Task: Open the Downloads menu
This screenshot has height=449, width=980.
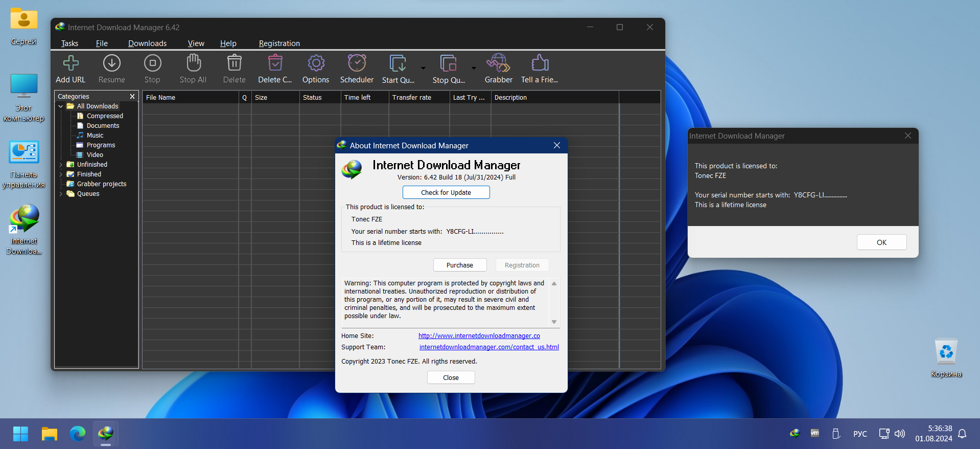Action: point(147,43)
